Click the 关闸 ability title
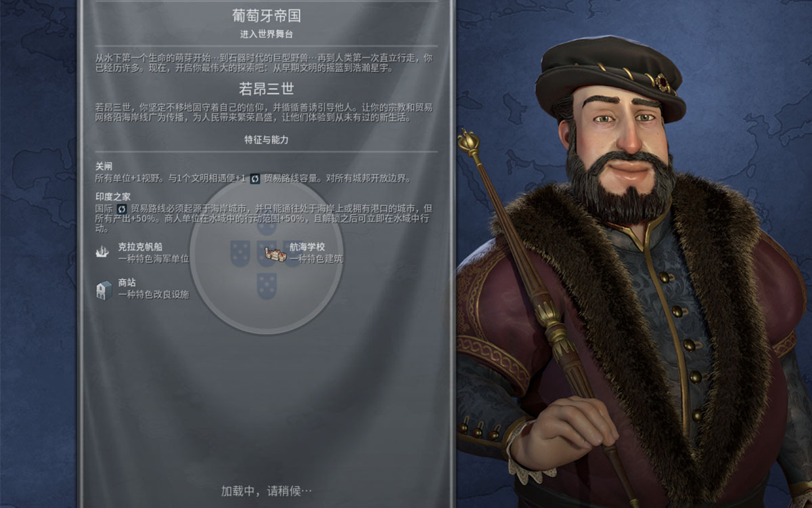Image resolution: width=812 pixels, height=508 pixels. click(x=104, y=166)
